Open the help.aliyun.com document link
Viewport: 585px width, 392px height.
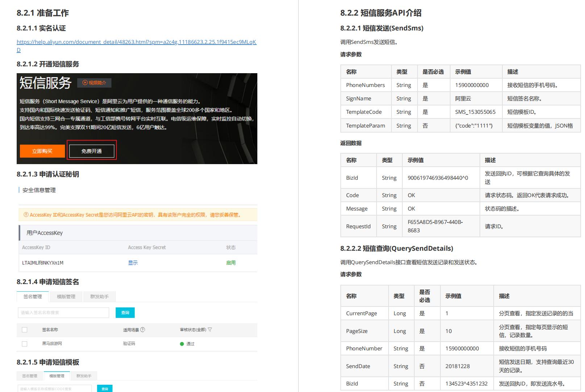(x=136, y=42)
